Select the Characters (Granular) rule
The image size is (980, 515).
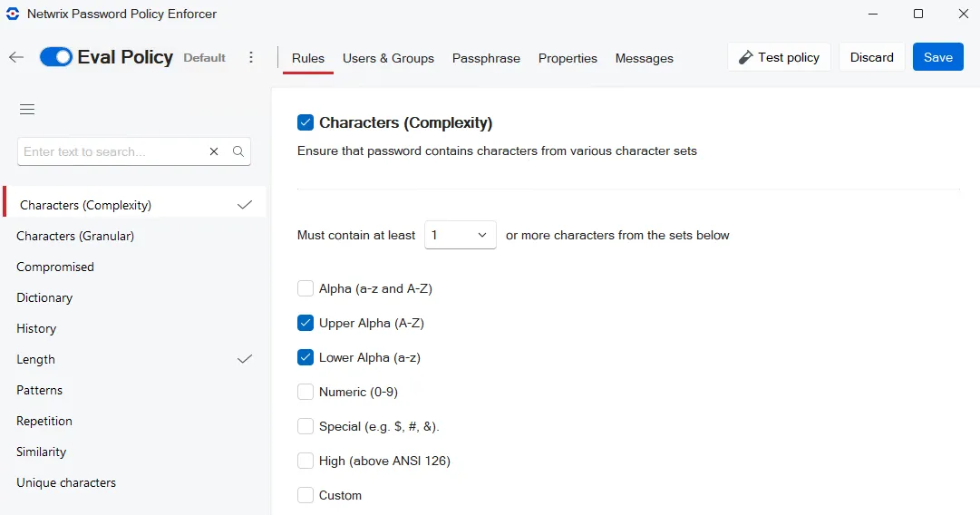pos(135,236)
